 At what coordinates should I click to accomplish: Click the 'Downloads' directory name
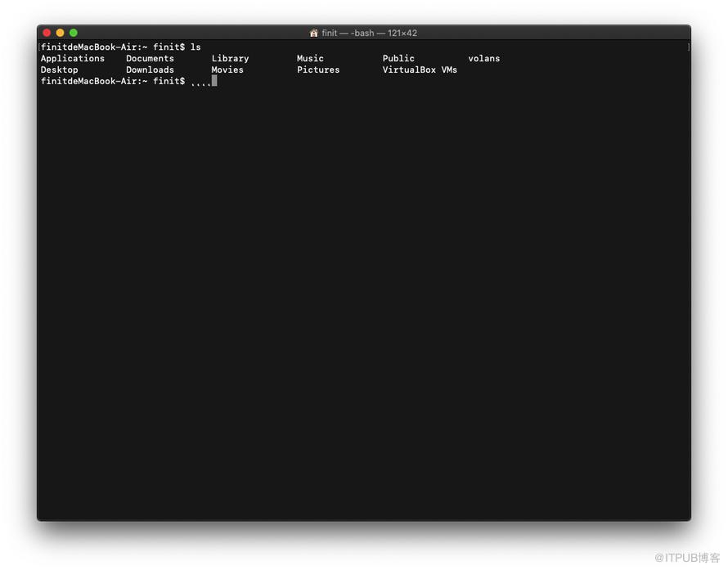150,70
